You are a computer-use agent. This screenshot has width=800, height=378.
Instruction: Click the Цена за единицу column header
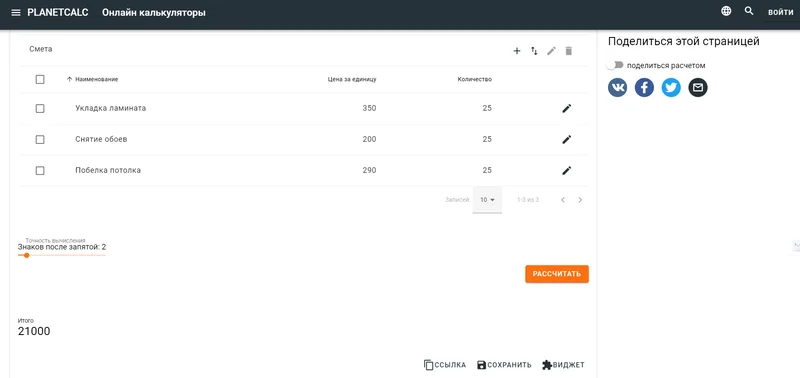pyautogui.click(x=352, y=80)
